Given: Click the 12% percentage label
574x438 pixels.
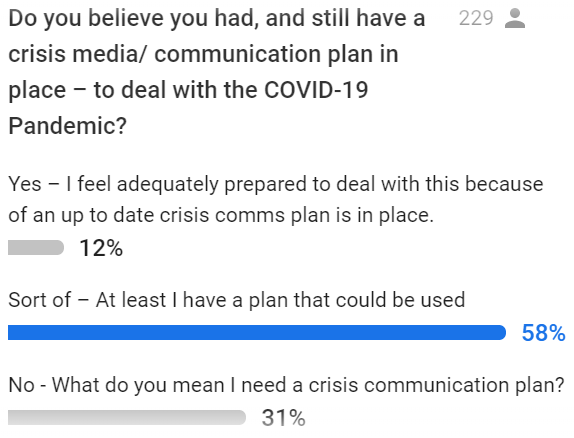Looking at the screenshot, I should [x=101, y=248].
